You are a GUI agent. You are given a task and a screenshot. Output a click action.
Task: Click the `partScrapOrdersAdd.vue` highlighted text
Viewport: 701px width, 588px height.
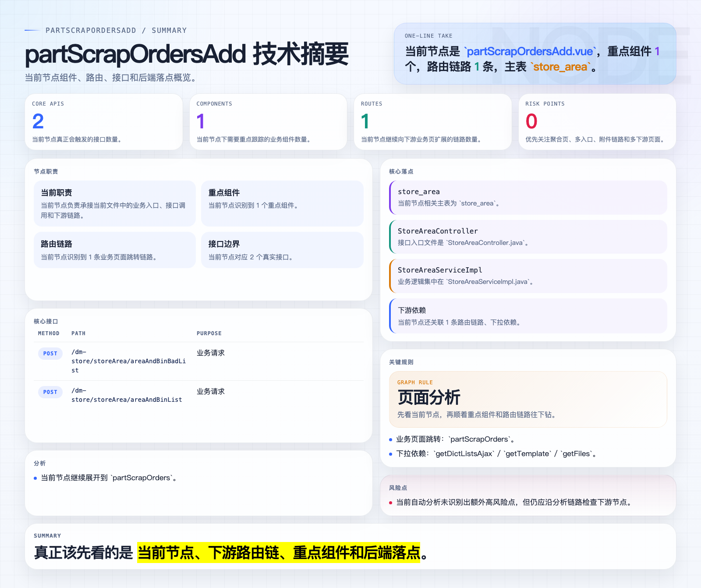[530, 51]
